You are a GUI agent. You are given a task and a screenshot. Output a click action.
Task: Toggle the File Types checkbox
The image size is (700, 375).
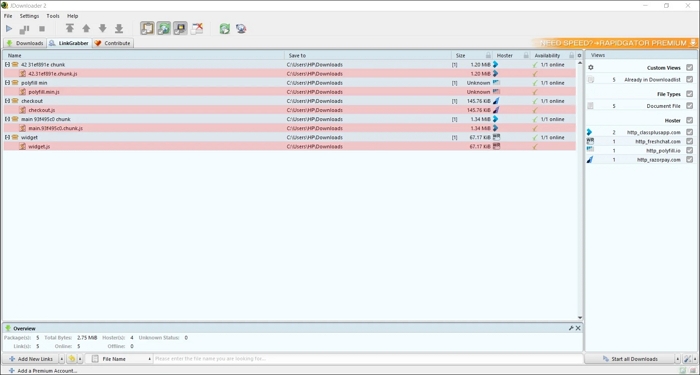(690, 94)
